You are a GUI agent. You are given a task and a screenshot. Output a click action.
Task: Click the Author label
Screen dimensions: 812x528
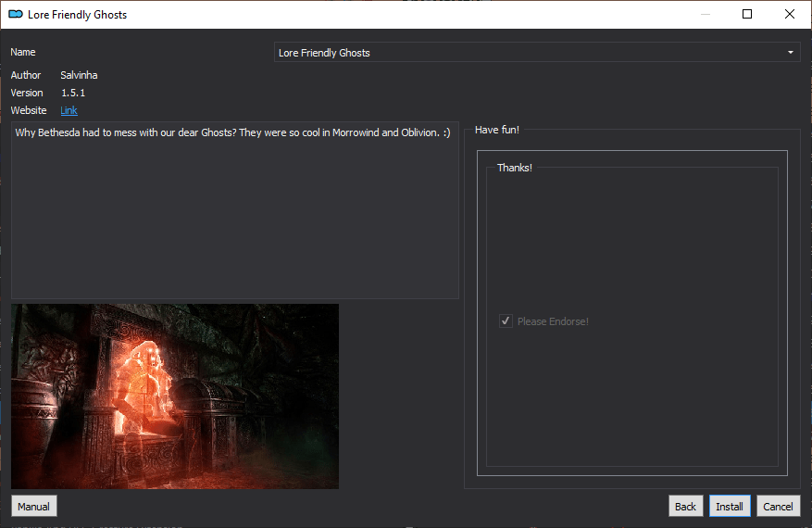(25, 75)
